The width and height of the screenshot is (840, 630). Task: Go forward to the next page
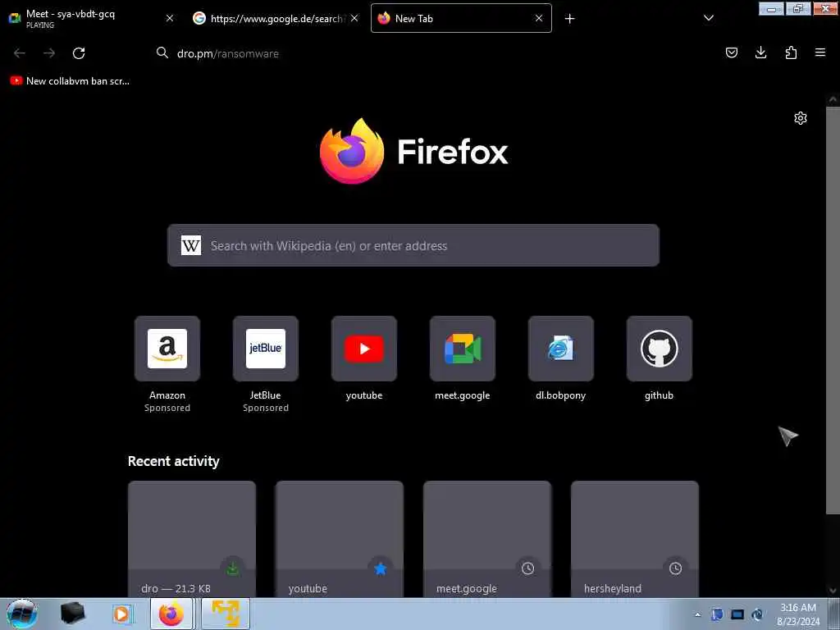(49, 53)
